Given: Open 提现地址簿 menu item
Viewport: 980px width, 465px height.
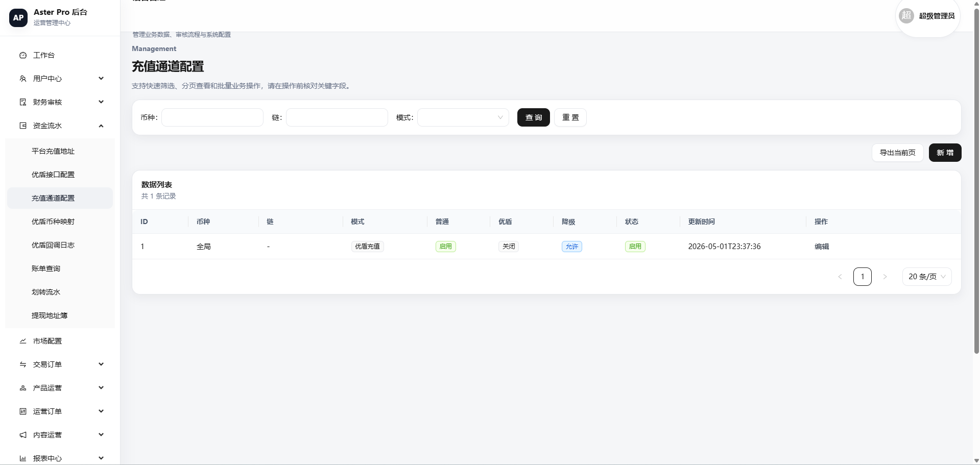Looking at the screenshot, I should pos(60,315).
